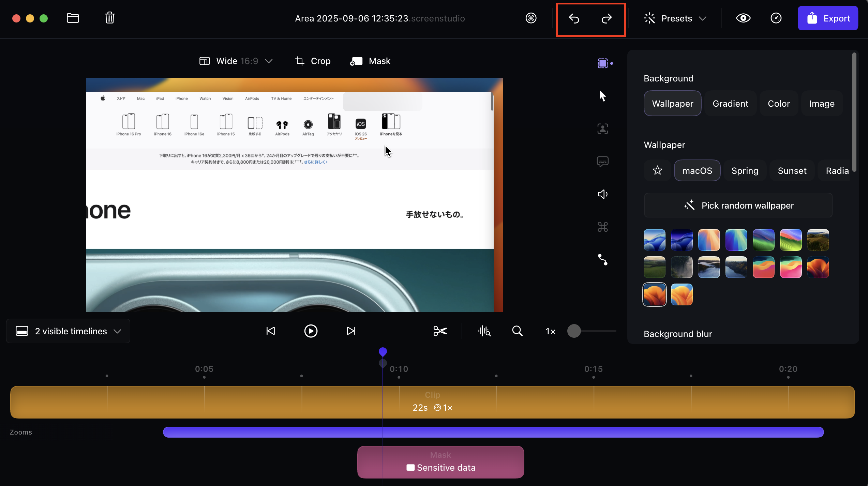Select the 22s Clip on the timeline

pyautogui.click(x=432, y=402)
